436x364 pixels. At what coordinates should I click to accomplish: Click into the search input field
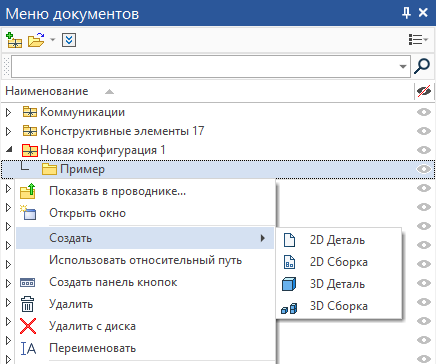point(211,67)
